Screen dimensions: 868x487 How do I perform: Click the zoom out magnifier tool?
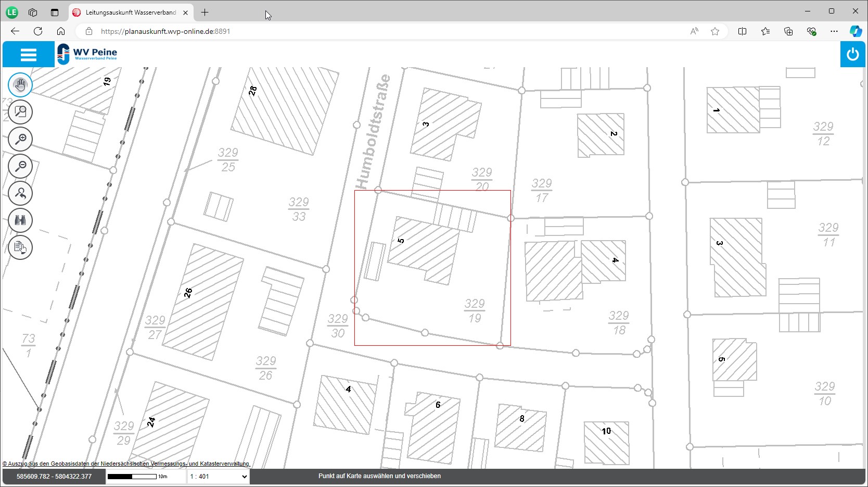click(x=20, y=166)
